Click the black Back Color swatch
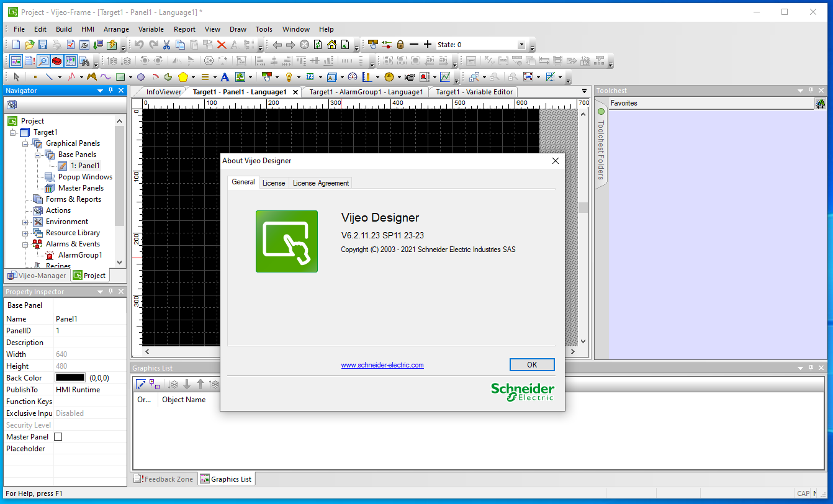Image resolution: width=833 pixels, height=504 pixels. tap(70, 377)
